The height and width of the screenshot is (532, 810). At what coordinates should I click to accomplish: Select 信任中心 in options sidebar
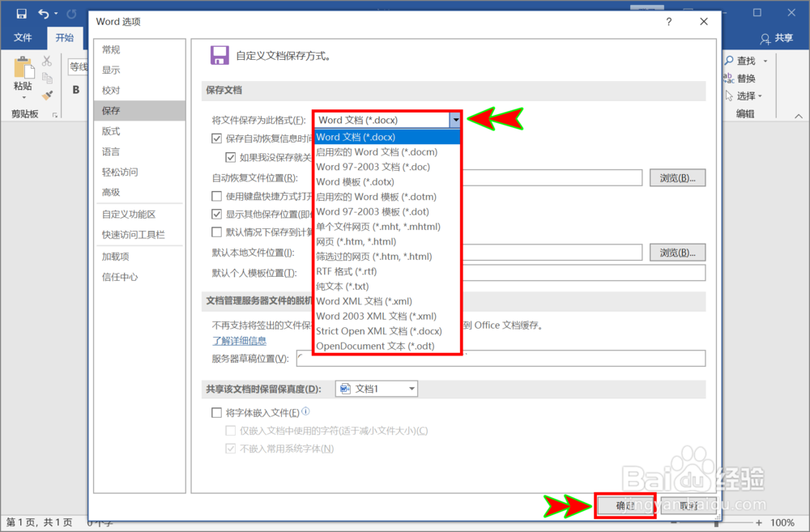(139, 277)
